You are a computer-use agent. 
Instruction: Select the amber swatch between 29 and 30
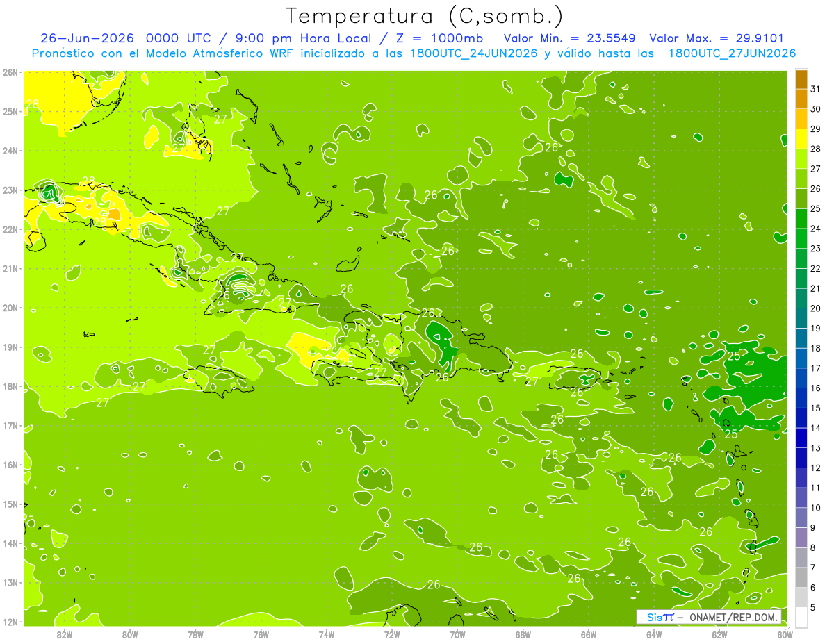tap(801, 119)
